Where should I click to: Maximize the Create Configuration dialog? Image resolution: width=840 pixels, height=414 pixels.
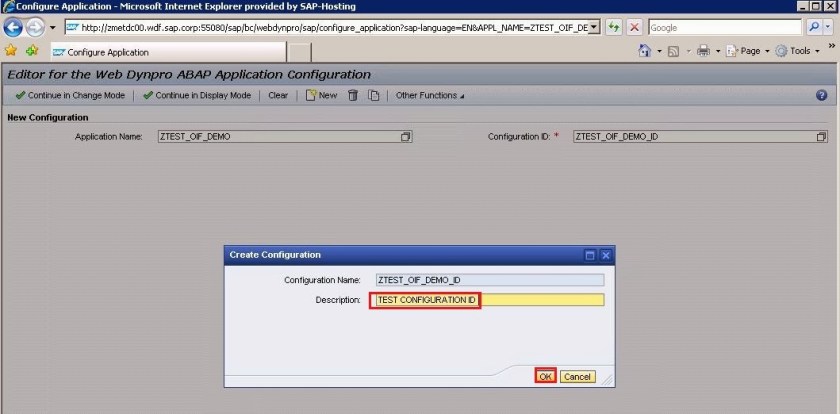click(590, 255)
